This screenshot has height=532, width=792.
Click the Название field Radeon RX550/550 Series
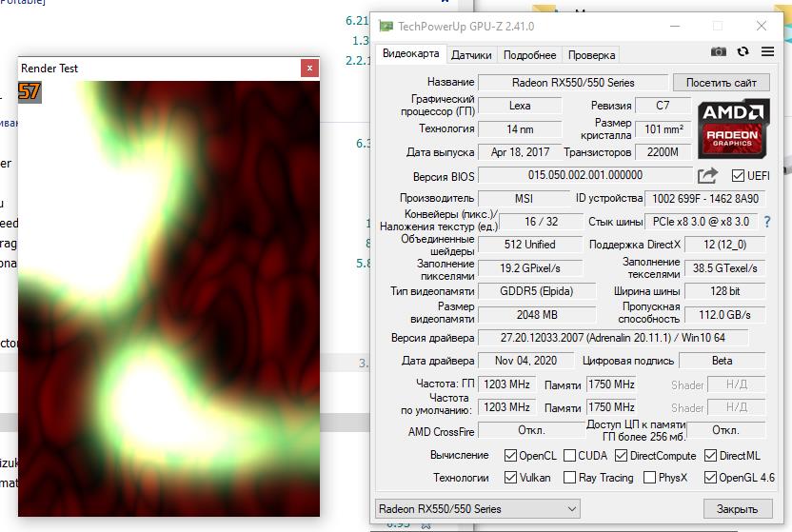pyautogui.click(x=573, y=83)
